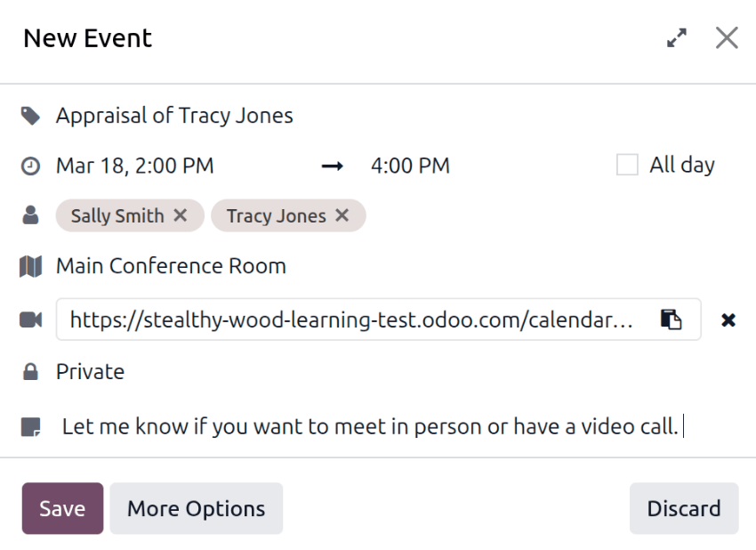Click the attendees person icon

(31, 215)
